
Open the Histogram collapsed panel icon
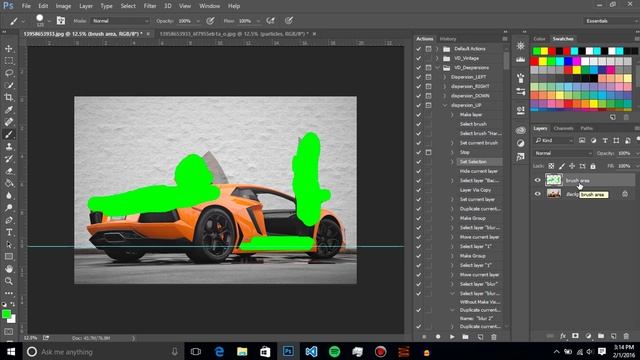coord(520,60)
